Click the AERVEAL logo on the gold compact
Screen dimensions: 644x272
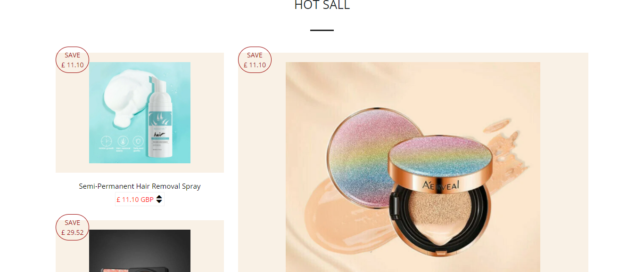coord(440,184)
